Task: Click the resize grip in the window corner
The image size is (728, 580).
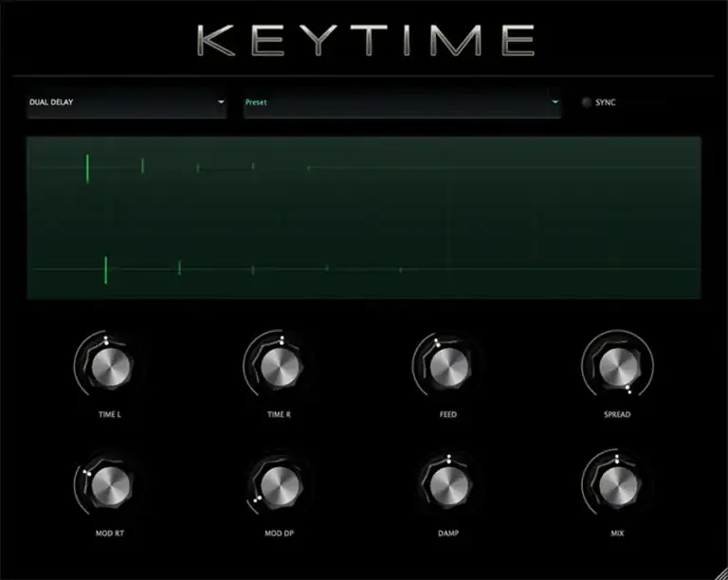Action: (721, 573)
